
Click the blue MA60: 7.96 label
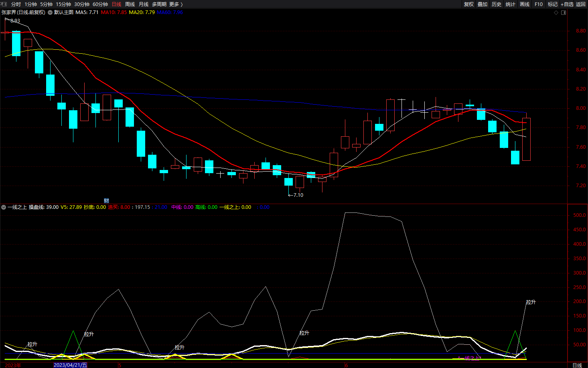pyautogui.click(x=170, y=12)
